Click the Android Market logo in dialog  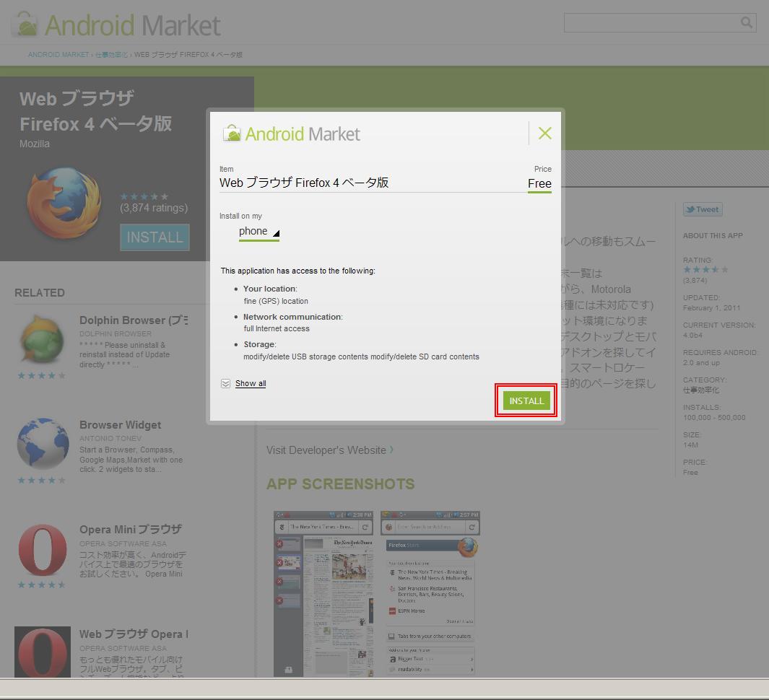click(x=292, y=134)
